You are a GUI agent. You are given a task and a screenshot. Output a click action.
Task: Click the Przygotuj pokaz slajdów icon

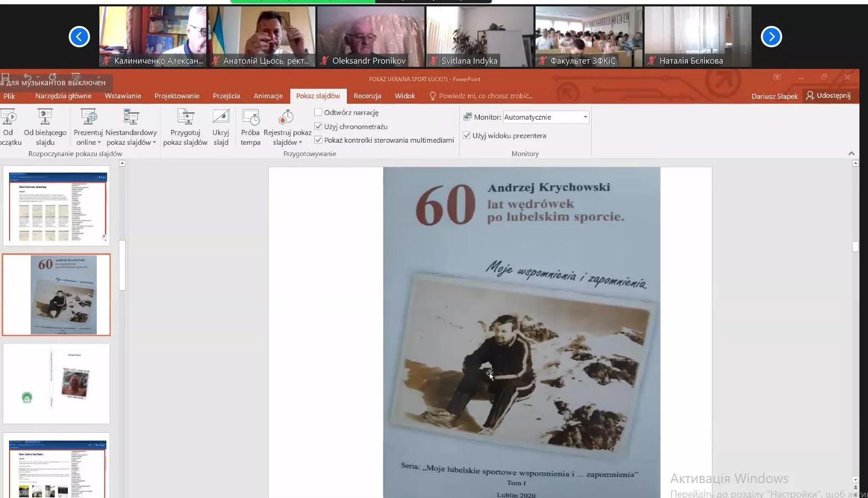pos(185,117)
